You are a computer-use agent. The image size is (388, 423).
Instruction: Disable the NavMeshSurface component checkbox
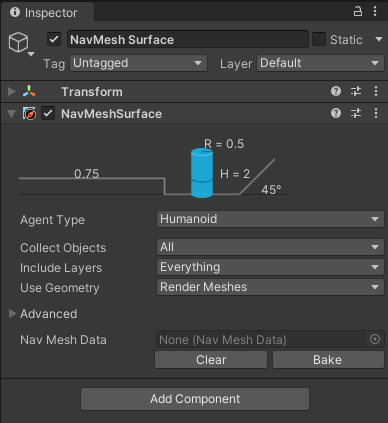(x=48, y=114)
